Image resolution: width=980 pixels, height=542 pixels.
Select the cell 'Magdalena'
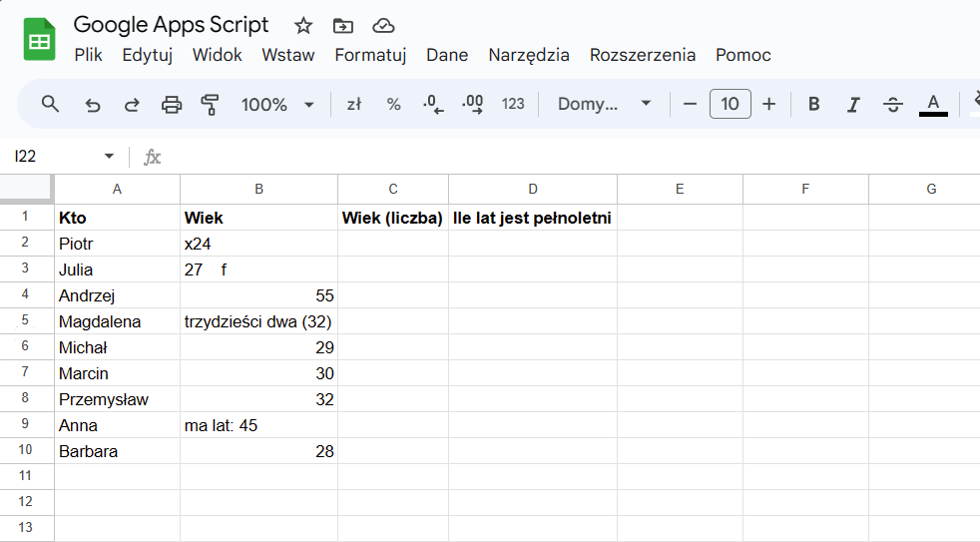[x=117, y=321]
